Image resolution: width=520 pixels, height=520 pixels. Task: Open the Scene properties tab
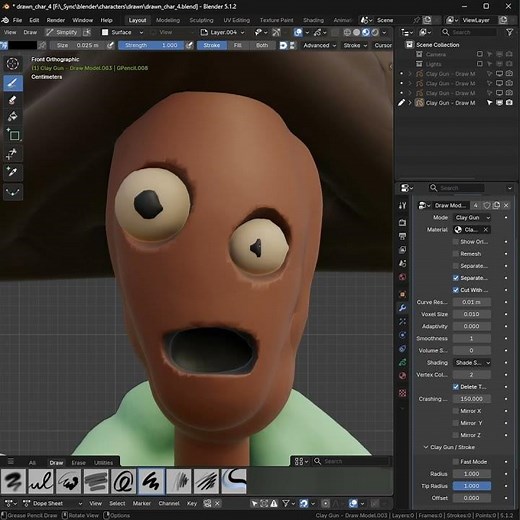coord(402,263)
